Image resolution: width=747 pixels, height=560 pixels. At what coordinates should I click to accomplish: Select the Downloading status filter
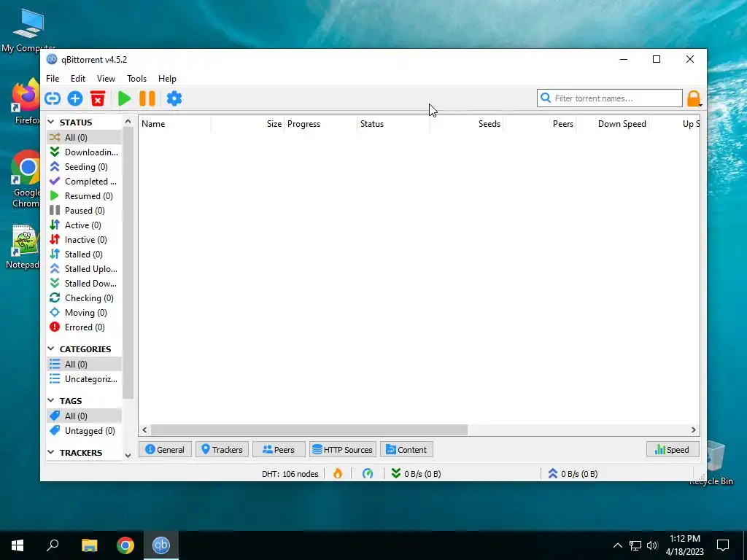point(84,152)
